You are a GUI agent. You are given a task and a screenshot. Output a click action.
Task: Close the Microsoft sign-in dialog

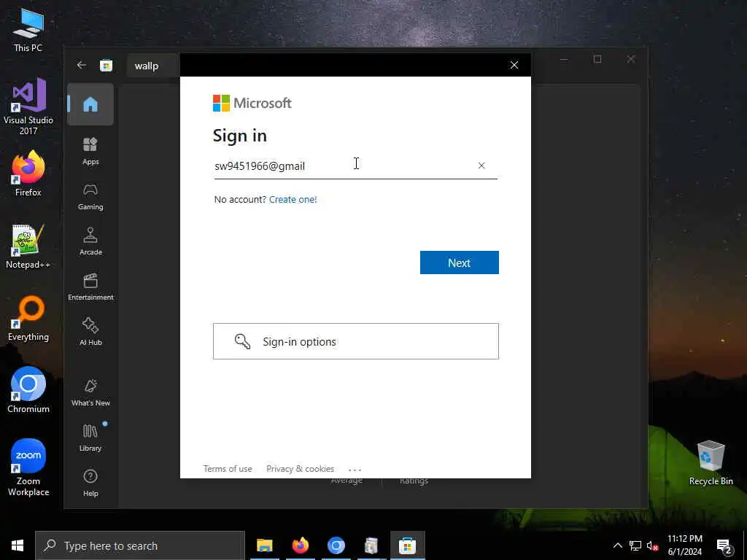tap(514, 65)
